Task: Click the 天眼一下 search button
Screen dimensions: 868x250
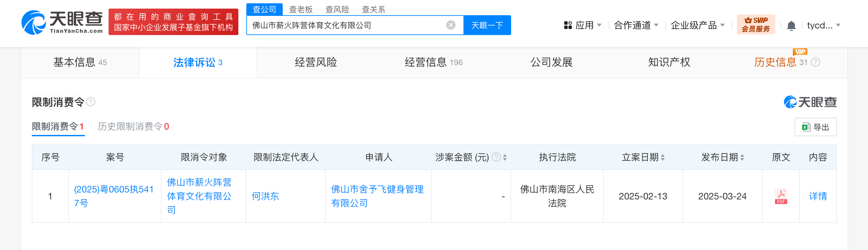Action: pos(487,25)
